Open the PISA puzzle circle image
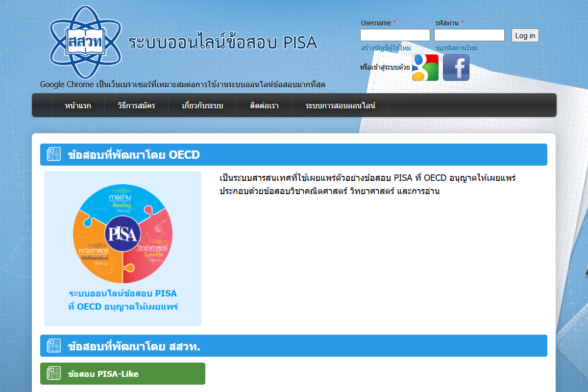This screenshot has height=392, width=588. [122, 234]
